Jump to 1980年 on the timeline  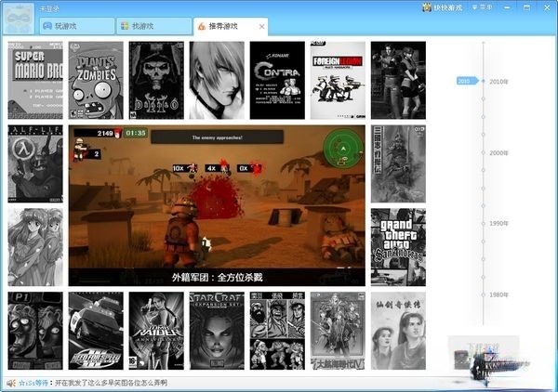[x=498, y=294]
